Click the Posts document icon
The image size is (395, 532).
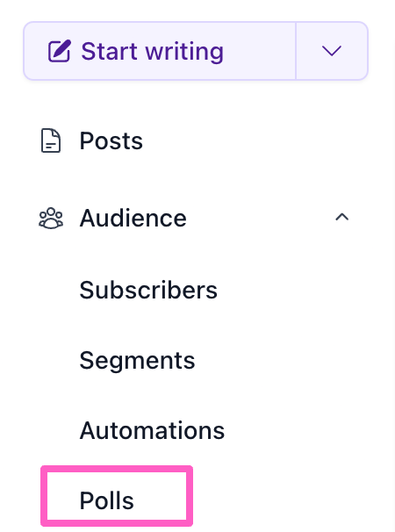click(x=51, y=140)
